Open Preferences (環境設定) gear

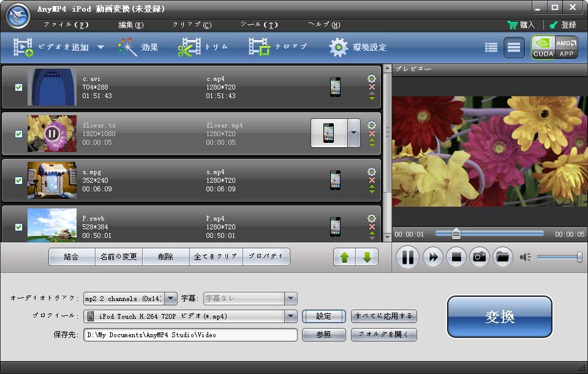point(339,47)
